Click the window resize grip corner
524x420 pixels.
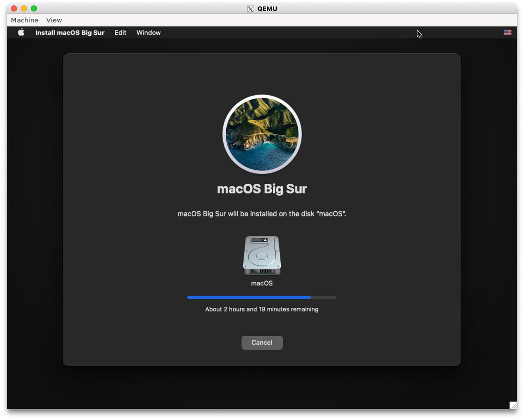point(513,405)
